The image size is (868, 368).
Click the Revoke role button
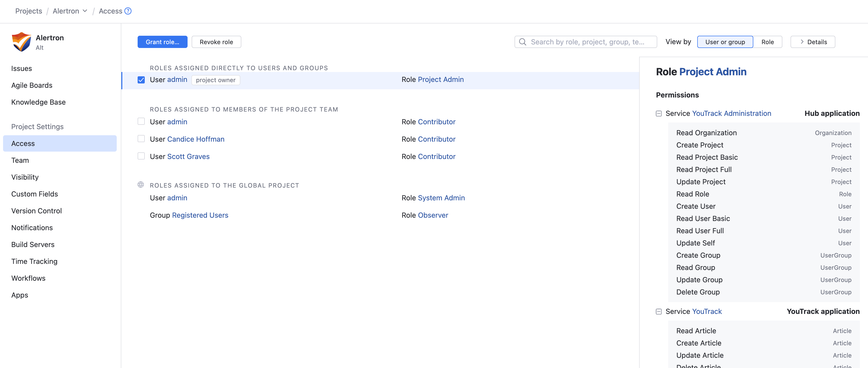pos(216,42)
